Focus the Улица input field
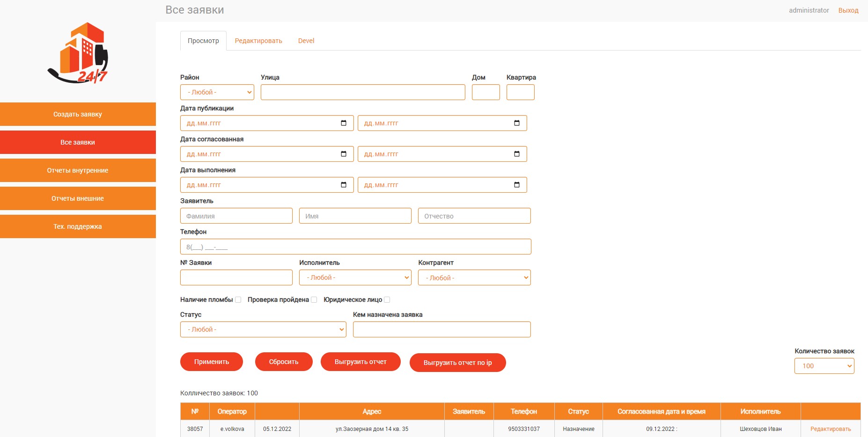The height and width of the screenshot is (437, 868). [363, 92]
